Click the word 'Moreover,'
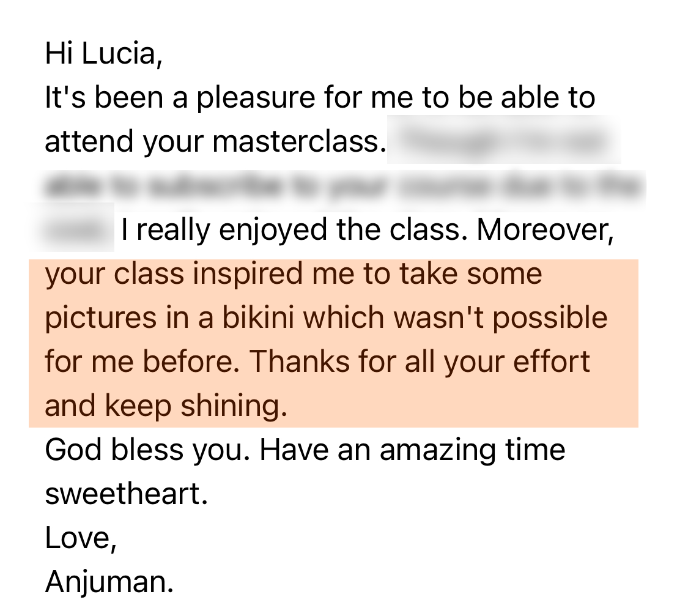 click(x=546, y=229)
